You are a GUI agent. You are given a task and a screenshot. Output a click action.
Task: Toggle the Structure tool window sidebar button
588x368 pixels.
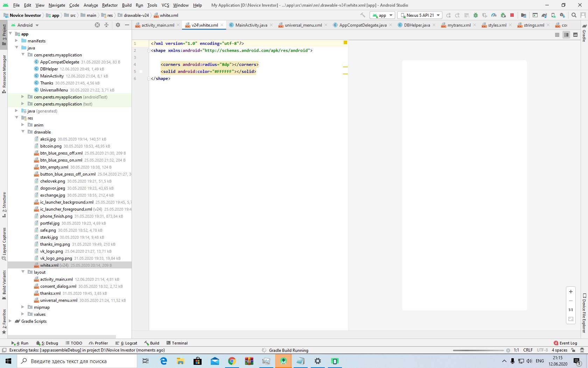(x=4, y=205)
